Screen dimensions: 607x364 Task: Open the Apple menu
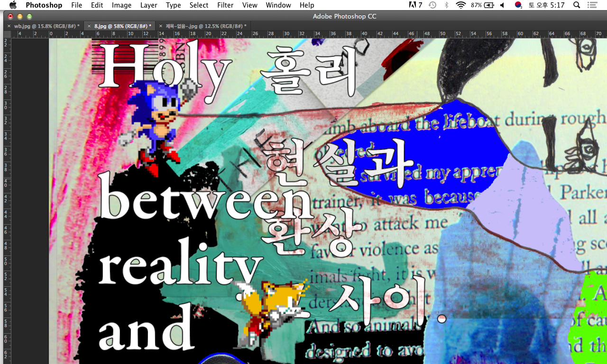[13, 5]
